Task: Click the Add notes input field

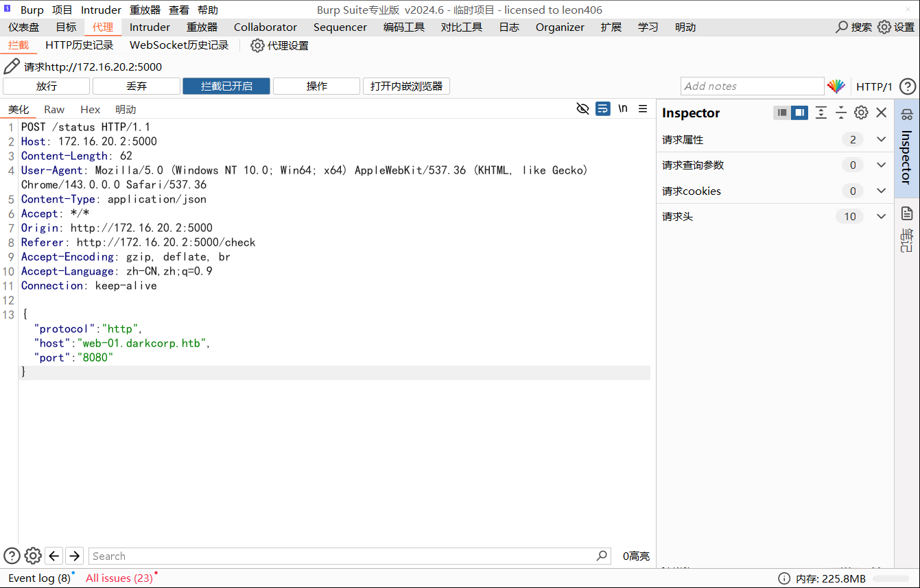Action: coord(752,86)
